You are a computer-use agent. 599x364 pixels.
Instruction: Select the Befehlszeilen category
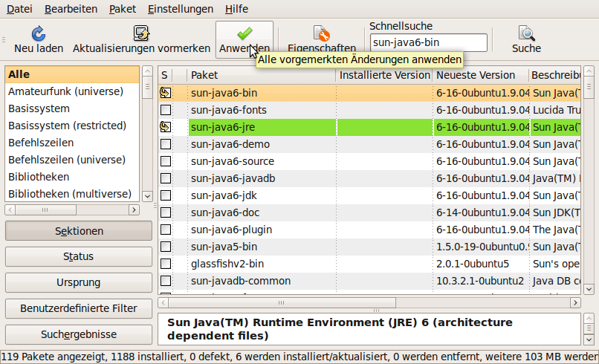[x=72, y=143]
